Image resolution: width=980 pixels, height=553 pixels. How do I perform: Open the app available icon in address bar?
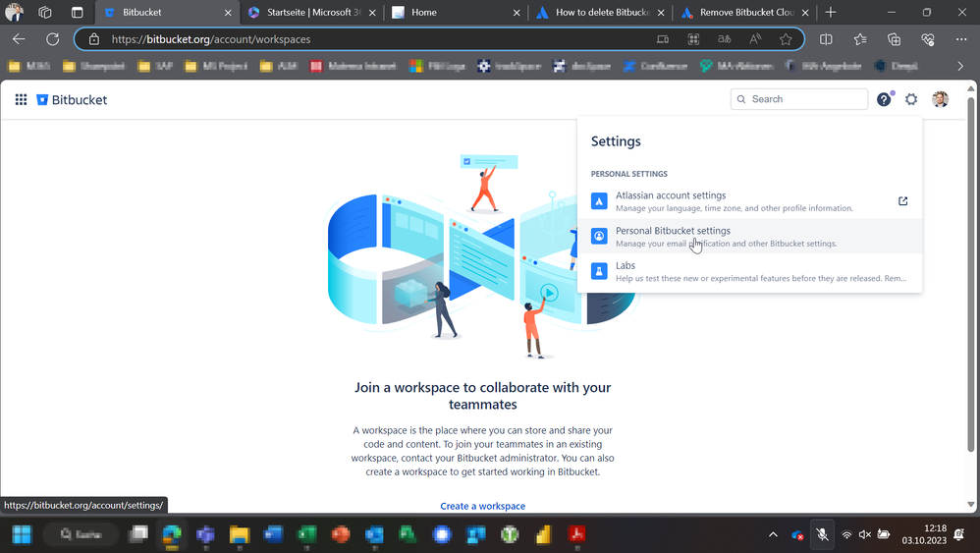pos(693,39)
